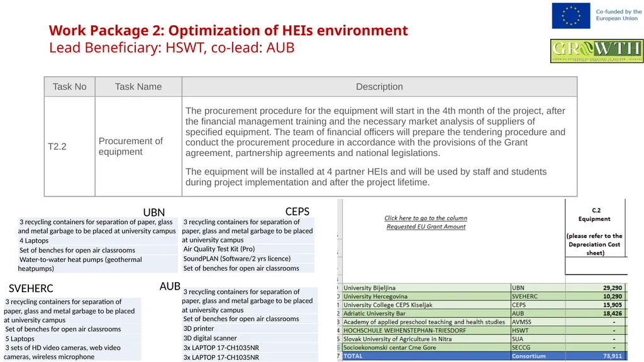
Task: Click 'University Hercegovina' spreadsheet row
Action: [x=485, y=297]
